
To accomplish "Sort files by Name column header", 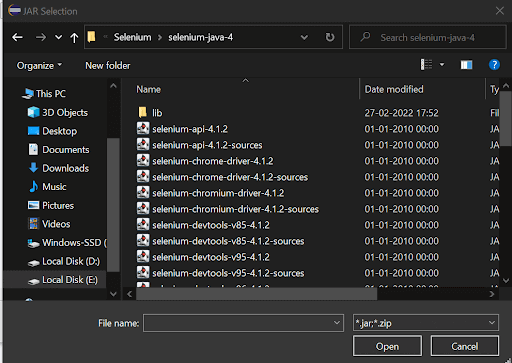I will click(x=148, y=89).
